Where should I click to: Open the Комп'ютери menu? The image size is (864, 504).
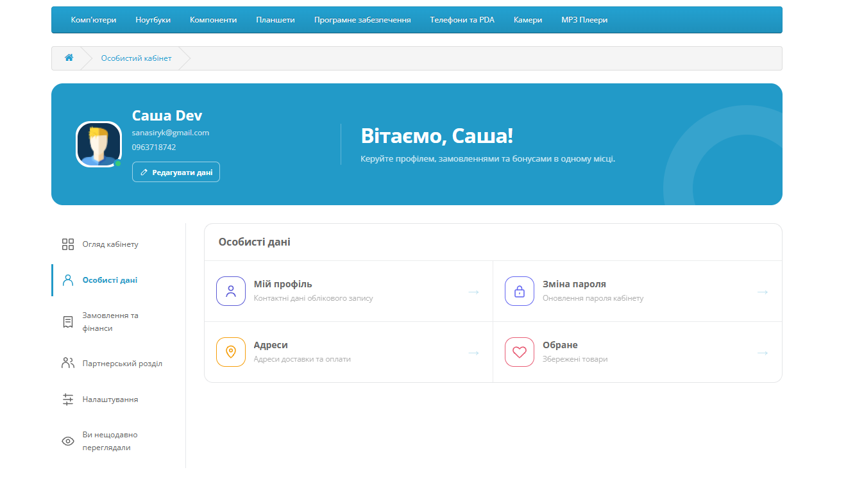(94, 20)
